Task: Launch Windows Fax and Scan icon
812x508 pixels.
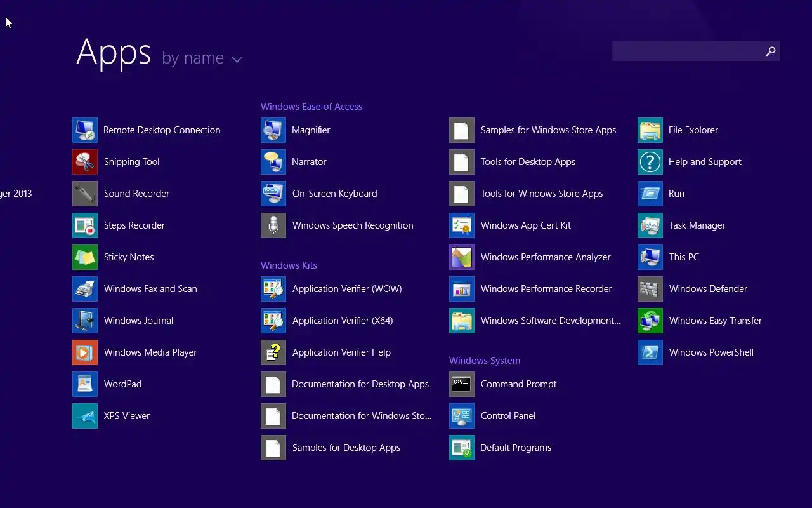Action: click(x=85, y=289)
